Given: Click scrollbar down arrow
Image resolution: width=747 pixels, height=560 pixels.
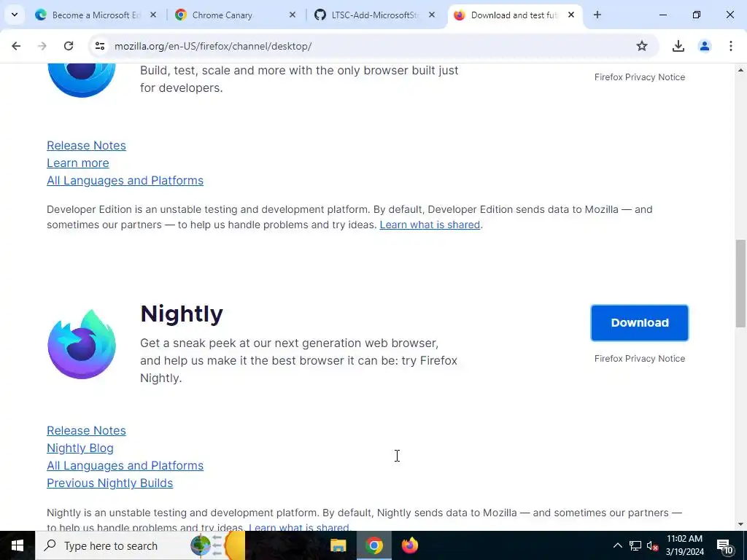Looking at the screenshot, I should click(740, 525).
